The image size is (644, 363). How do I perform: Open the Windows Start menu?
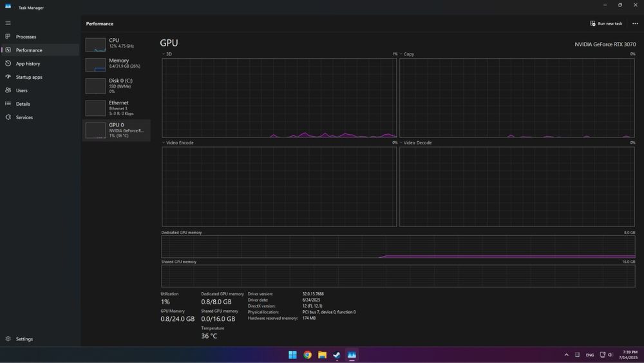click(x=292, y=355)
